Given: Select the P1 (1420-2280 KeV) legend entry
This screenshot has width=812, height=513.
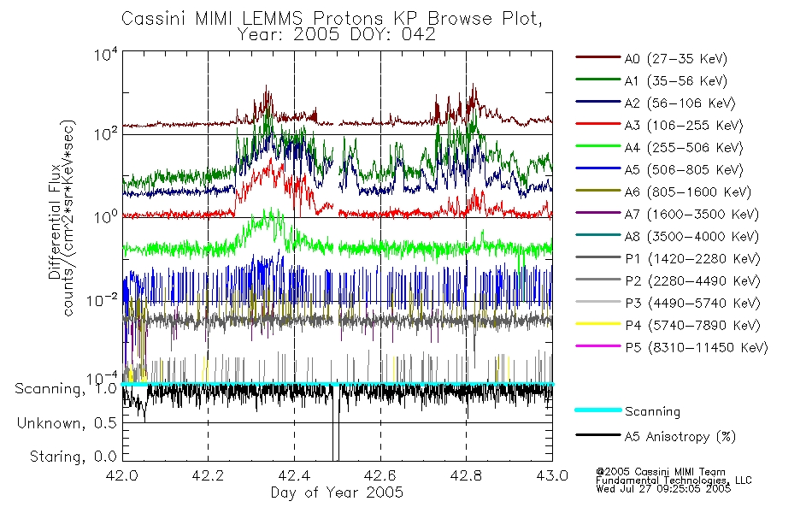Looking at the screenshot, I should 668,258.
